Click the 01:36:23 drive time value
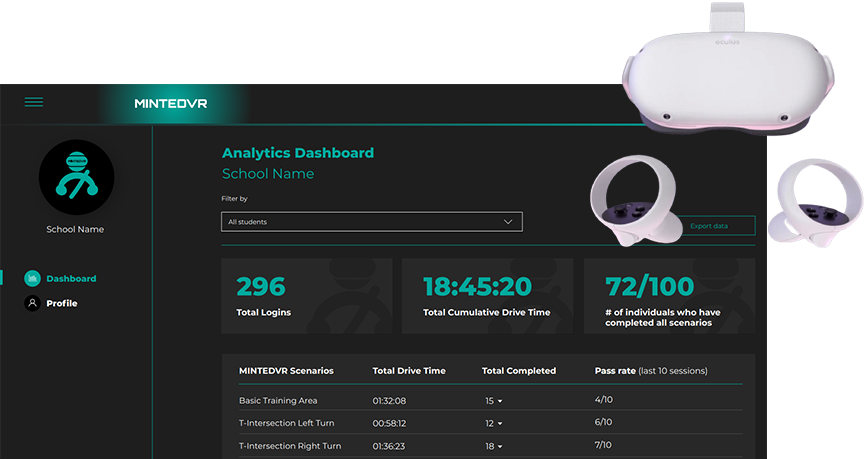 tap(389, 446)
